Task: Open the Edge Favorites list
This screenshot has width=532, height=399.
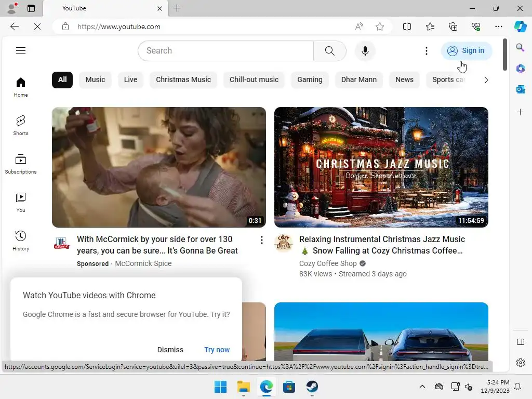Action: point(430,26)
